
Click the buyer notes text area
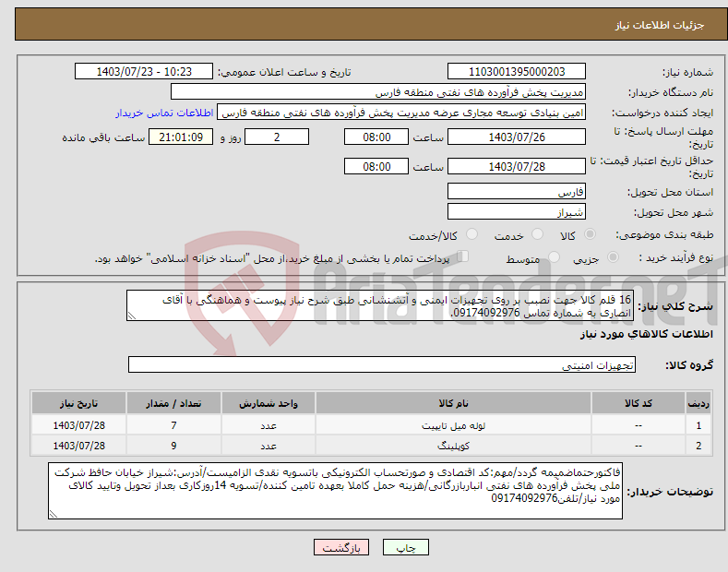[x=335, y=491]
